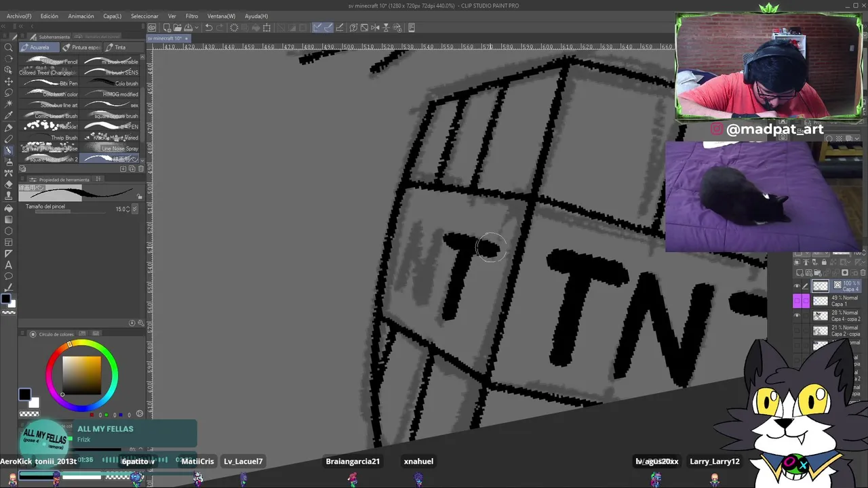
Task: Create a new layer folder
Action: coord(816,272)
